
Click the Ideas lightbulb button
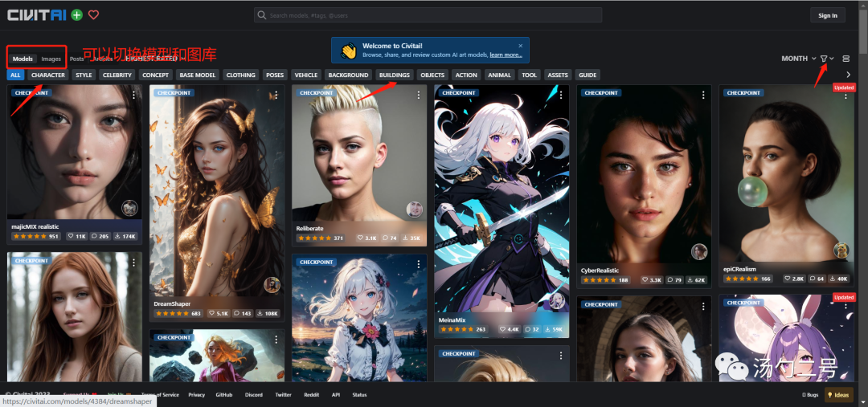click(838, 395)
